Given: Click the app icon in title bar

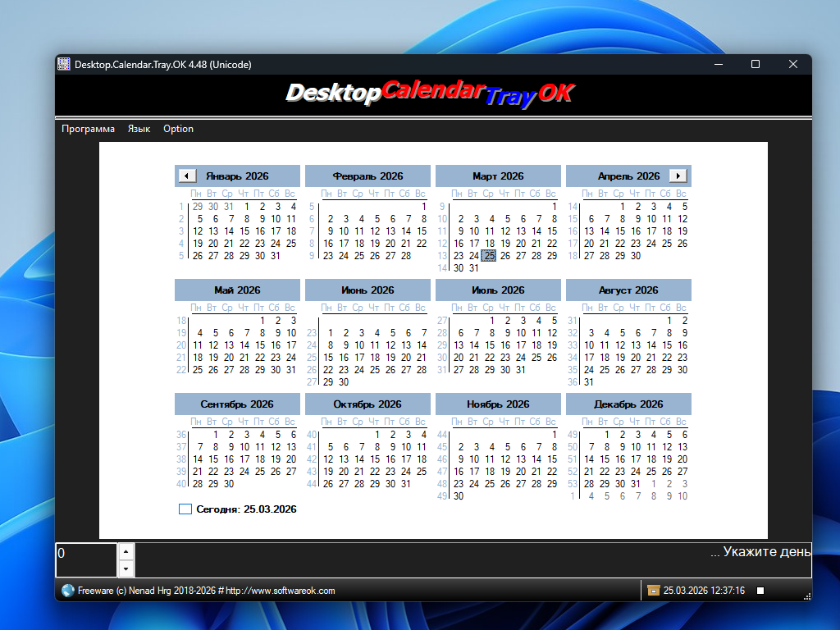Looking at the screenshot, I should coord(64,64).
